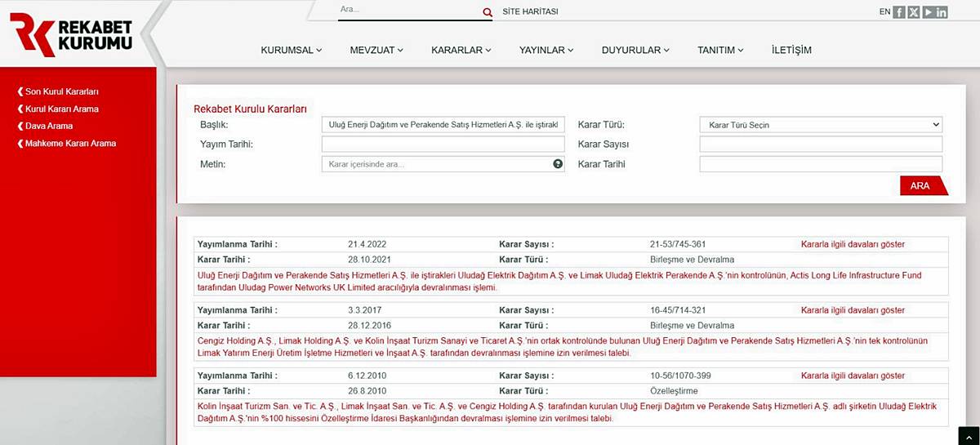Click the Başlık input field
The height and width of the screenshot is (445, 980).
(x=443, y=125)
